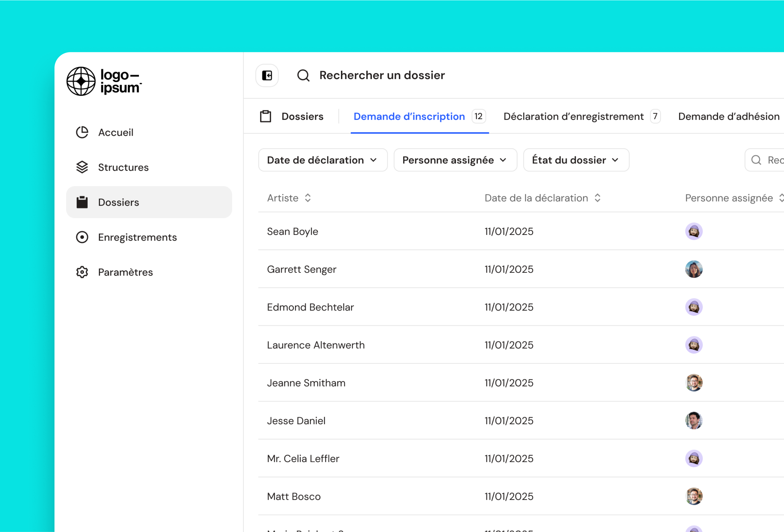The height and width of the screenshot is (532, 784).
Task: Open Paramètres gear menu item
Action: [125, 272]
